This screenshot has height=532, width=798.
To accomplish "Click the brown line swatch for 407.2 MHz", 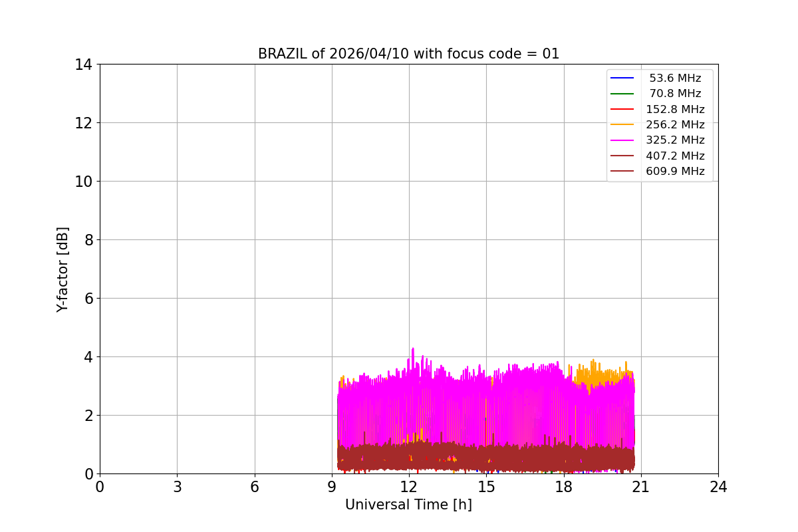I will [622, 156].
